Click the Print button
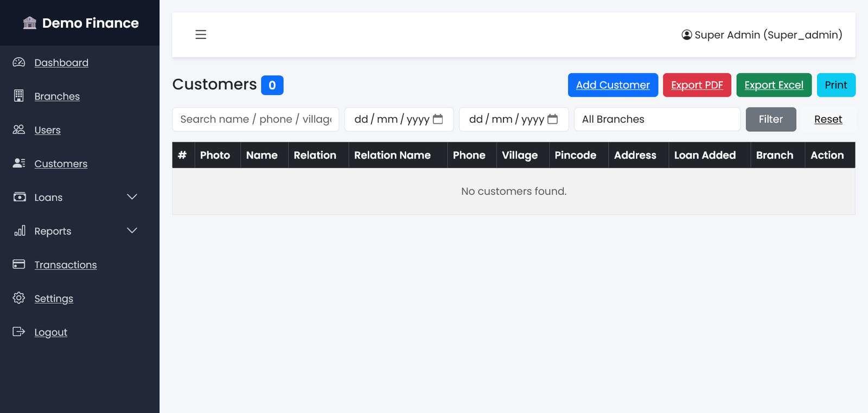 (x=836, y=85)
